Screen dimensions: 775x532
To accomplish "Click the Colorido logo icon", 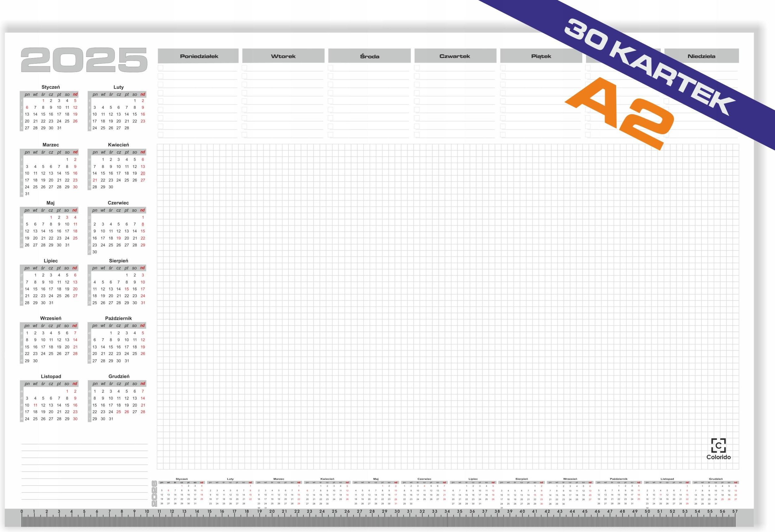I will point(718,445).
